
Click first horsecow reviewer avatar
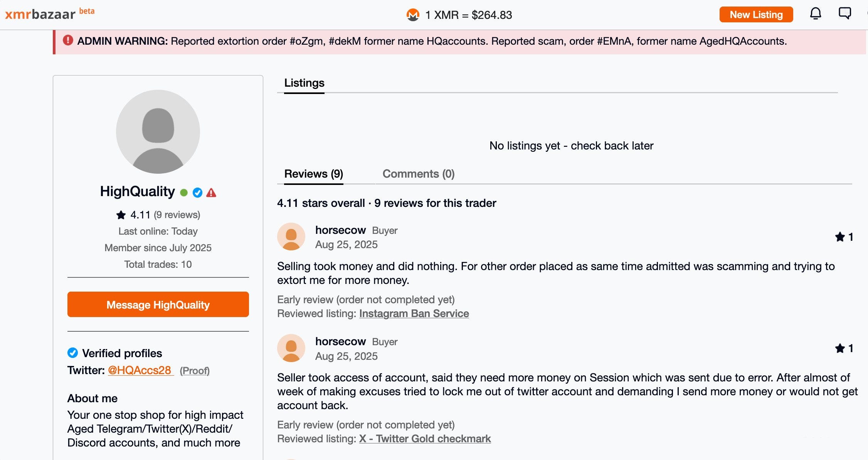tap(291, 237)
